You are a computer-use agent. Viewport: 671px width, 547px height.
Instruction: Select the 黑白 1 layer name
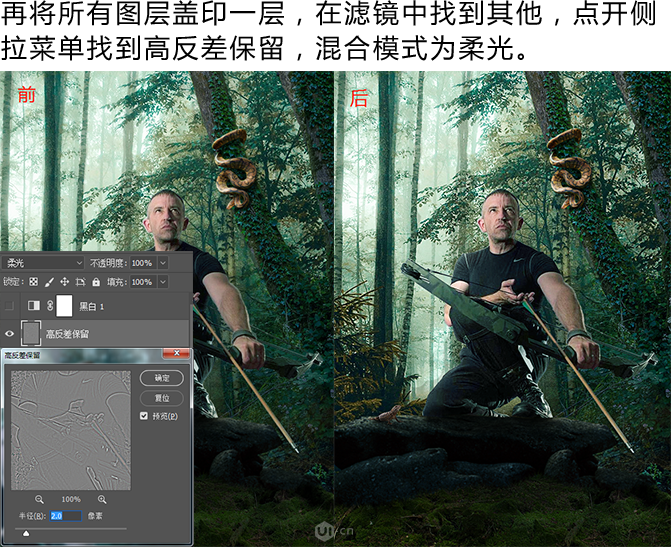[92, 306]
